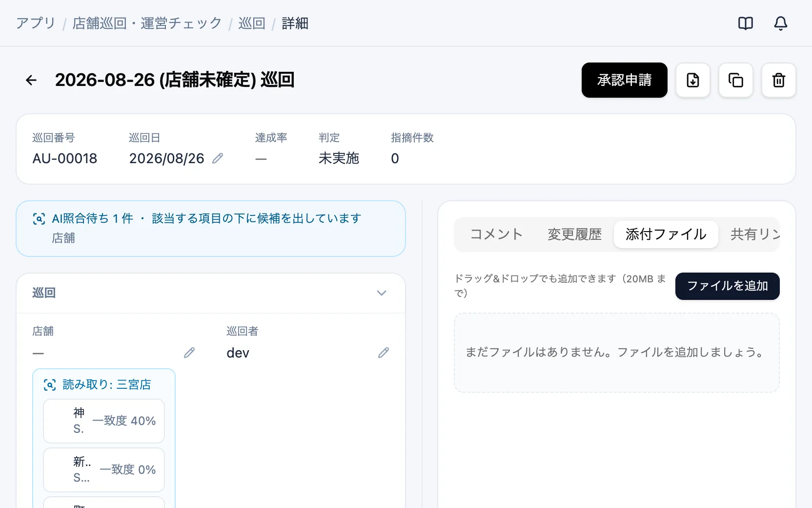This screenshot has height=508, width=812.
Task: Edit the 店舗 field pencil icon
Action: pos(189,353)
